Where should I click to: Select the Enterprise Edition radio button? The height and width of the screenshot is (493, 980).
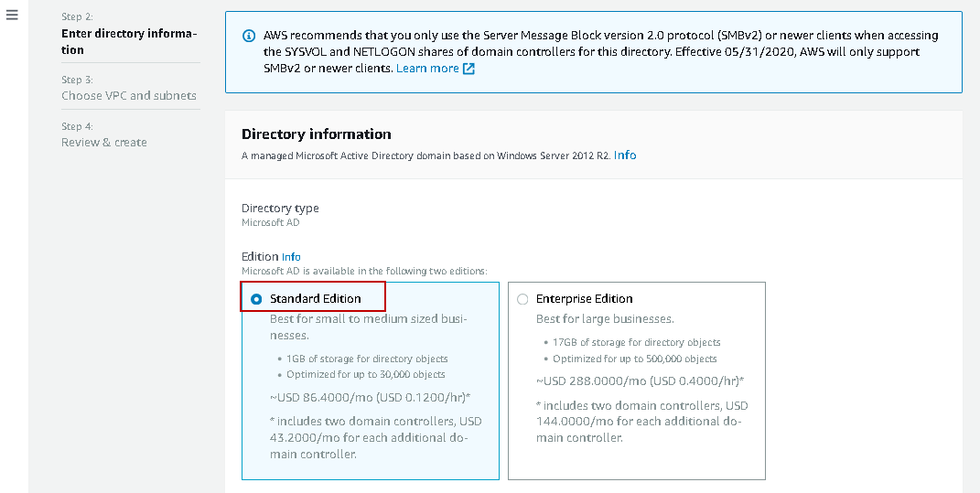pyautogui.click(x=522, y=299)
